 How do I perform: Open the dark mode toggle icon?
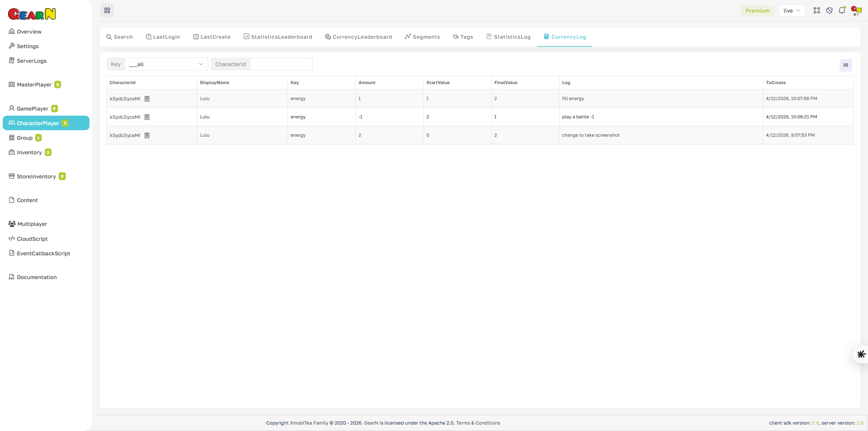tap(829, 10)
